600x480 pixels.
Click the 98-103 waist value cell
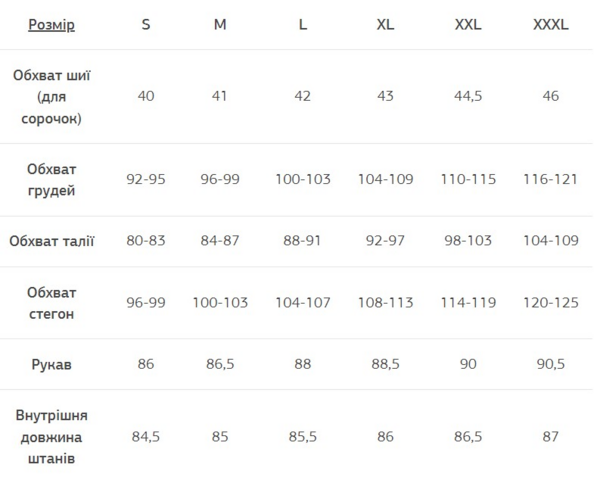click(468, 241)
